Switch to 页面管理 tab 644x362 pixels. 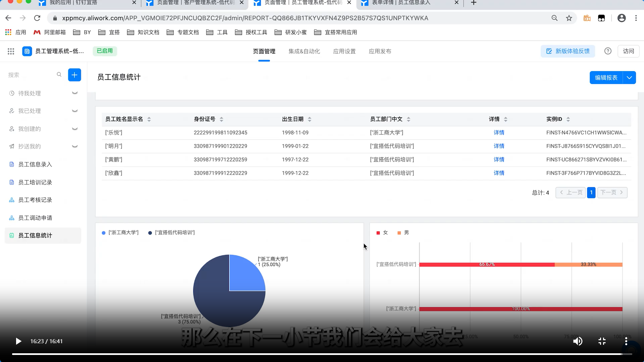[x=264, y=51]
